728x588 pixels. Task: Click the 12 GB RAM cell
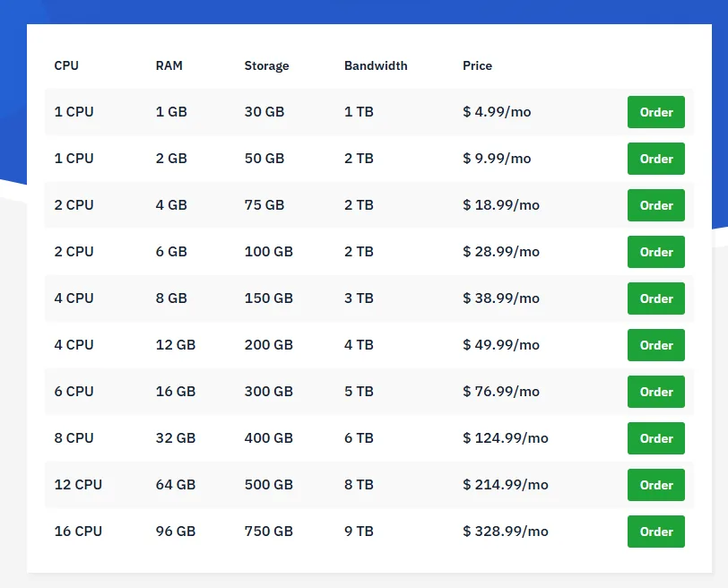[x=176, y=345]
